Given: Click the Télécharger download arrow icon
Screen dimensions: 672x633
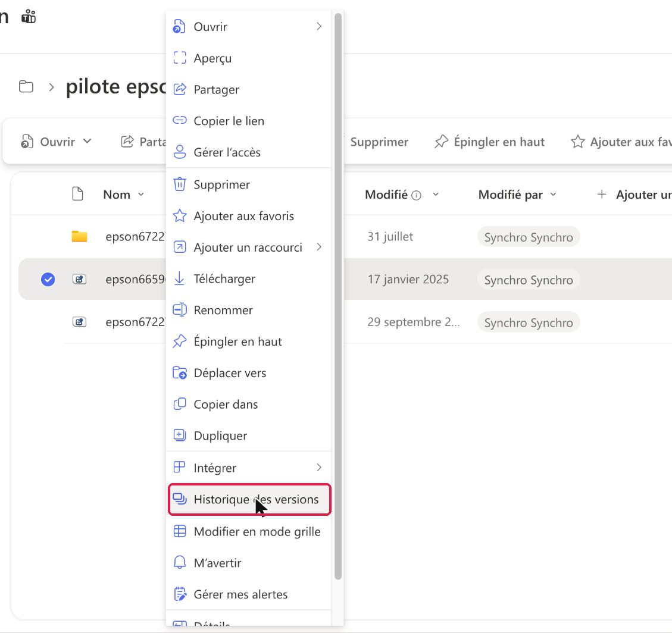Looking at the screenshot, I should coord(180,278).
